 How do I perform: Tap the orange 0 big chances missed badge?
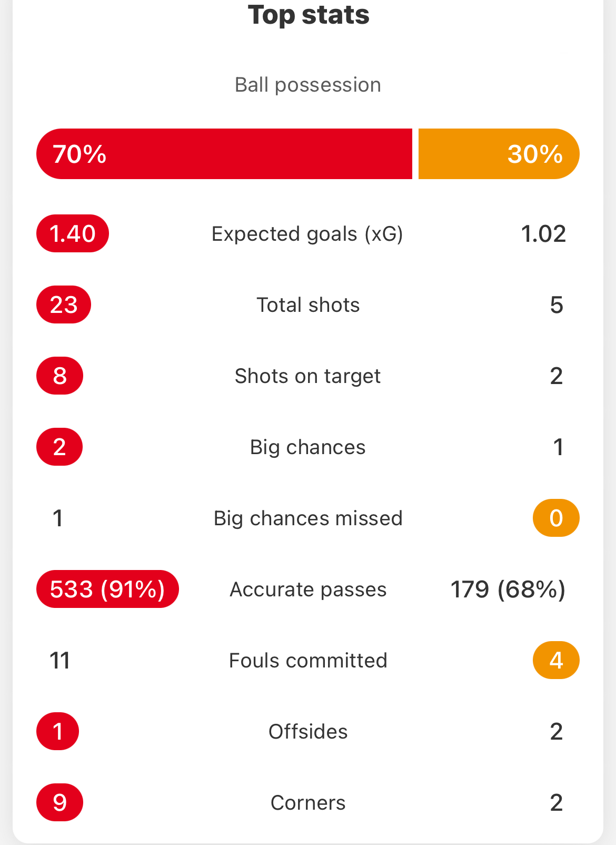[557, 518]
